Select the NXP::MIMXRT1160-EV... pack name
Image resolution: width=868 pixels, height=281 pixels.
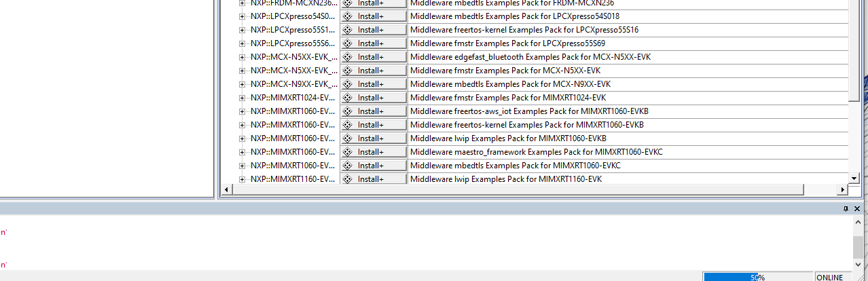coord(293,179)
